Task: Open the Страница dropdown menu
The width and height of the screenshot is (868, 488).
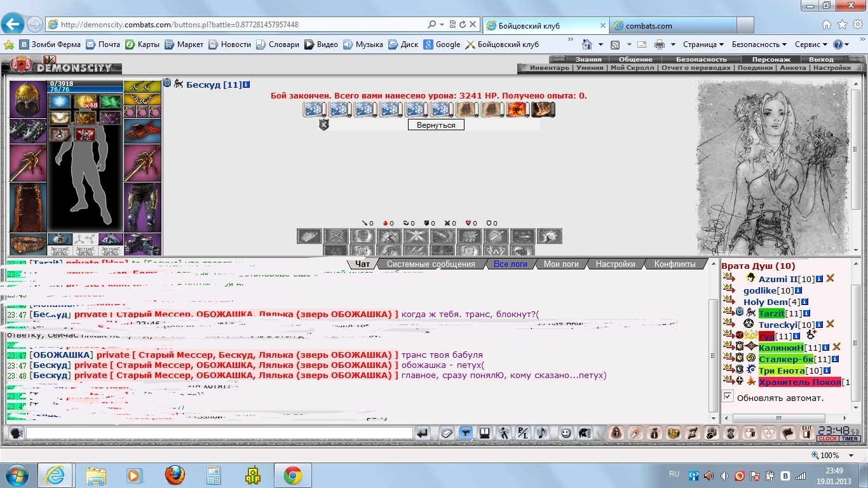Action: point(703,44)
